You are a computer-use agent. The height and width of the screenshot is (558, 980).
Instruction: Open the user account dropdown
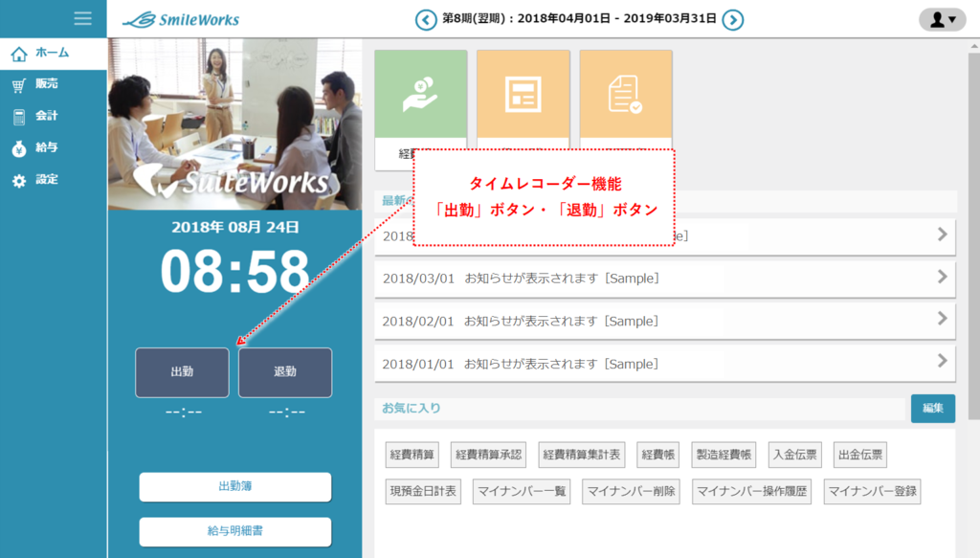pos(942,20)
